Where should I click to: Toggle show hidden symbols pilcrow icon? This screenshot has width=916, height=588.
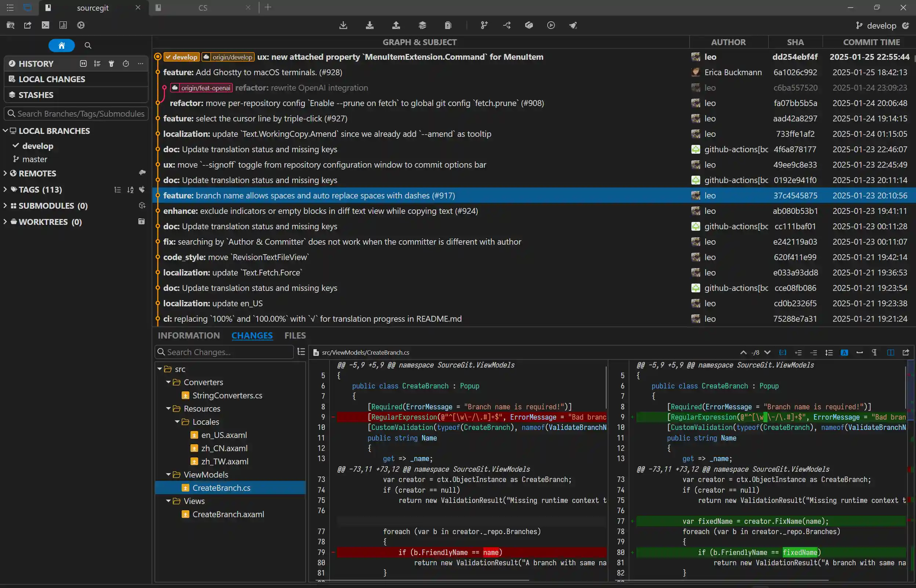[875, 353]
